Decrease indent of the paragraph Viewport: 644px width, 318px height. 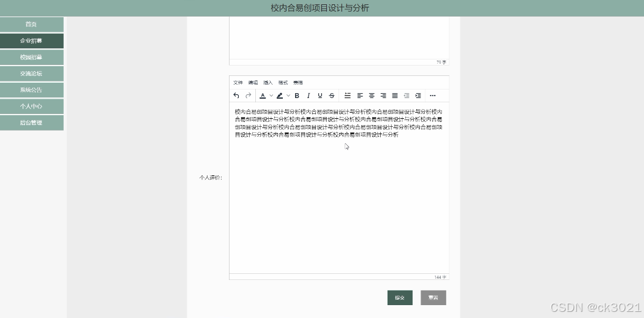click(406, 96)
